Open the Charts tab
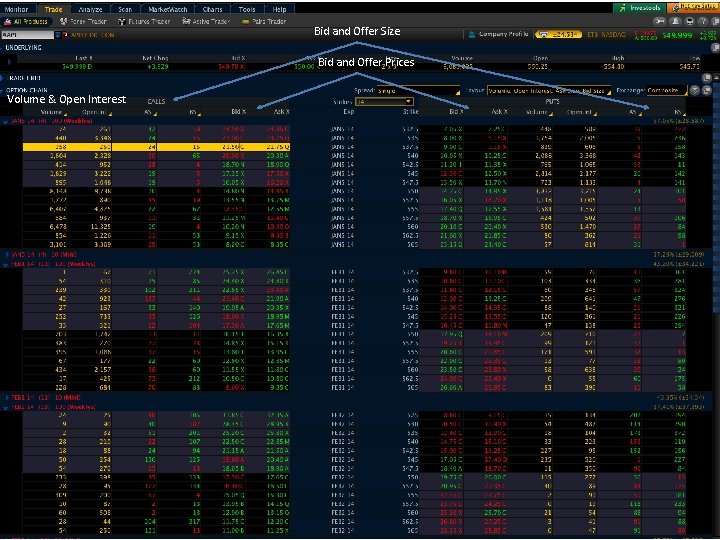The image size is (720, 540). [212, 9]
